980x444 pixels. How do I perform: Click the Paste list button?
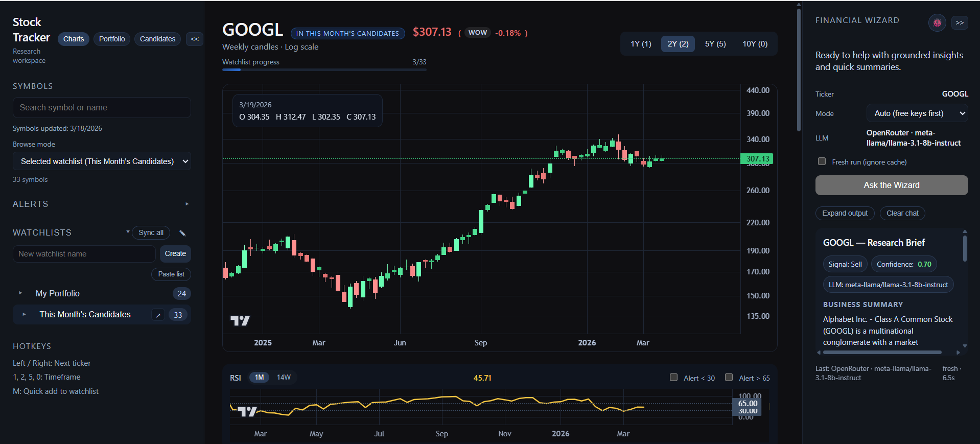tap(171, 274)
